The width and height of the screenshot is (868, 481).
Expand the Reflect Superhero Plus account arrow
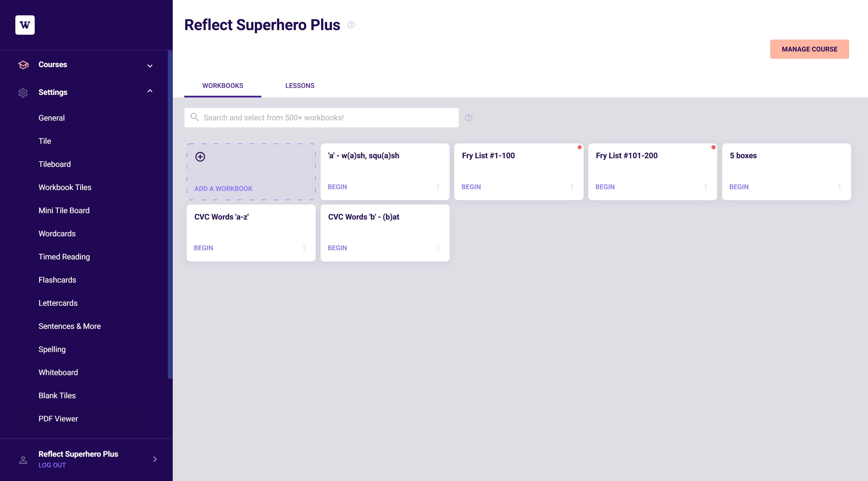click(x=155, y=459)
